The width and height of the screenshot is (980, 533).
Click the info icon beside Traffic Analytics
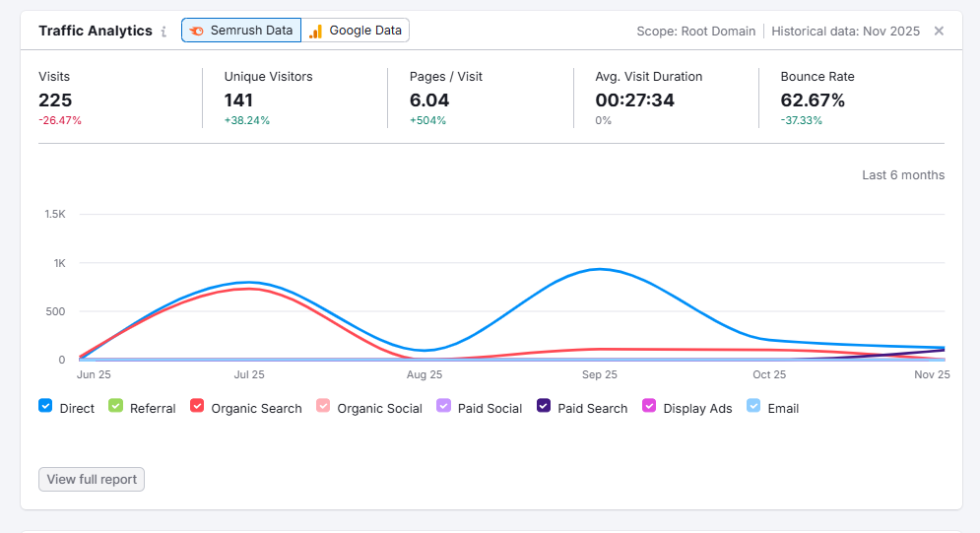pos(163,32)
